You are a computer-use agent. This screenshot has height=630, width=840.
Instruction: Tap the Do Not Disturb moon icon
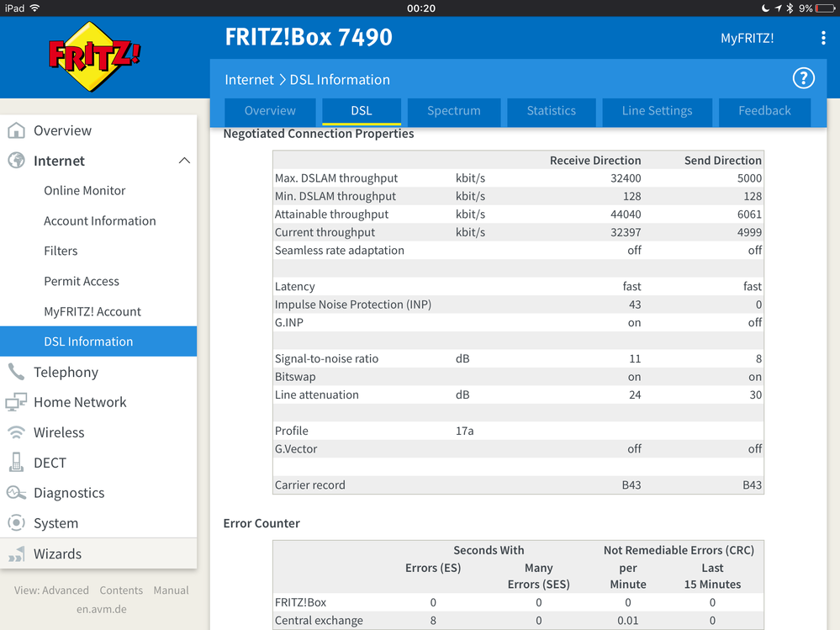[x=765, y=8]
